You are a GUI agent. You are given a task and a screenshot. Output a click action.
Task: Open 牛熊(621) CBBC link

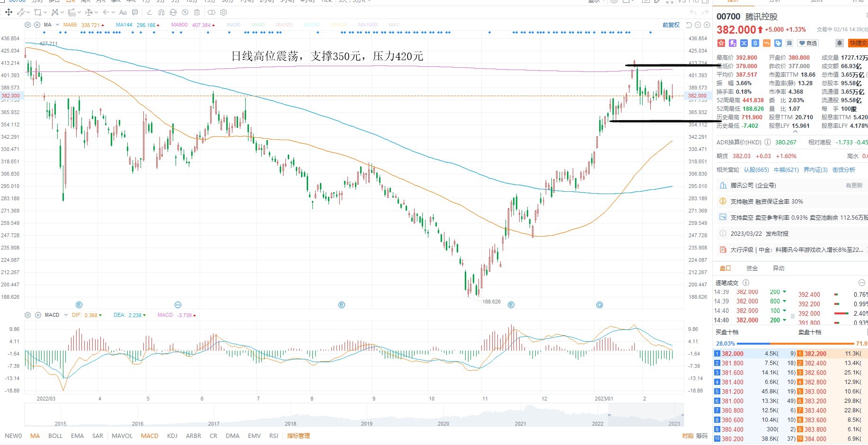click(786, 169)
